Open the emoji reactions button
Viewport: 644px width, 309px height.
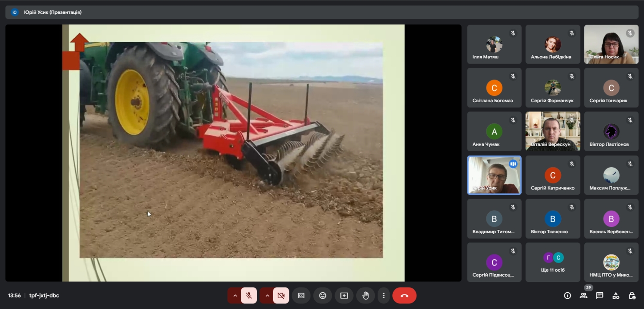pos(323,296)
